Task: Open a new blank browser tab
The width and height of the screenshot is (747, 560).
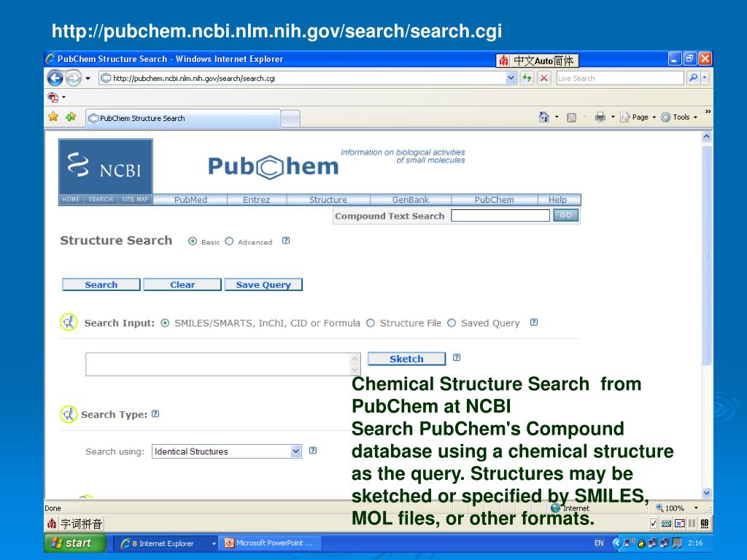Action: (290, 119)
